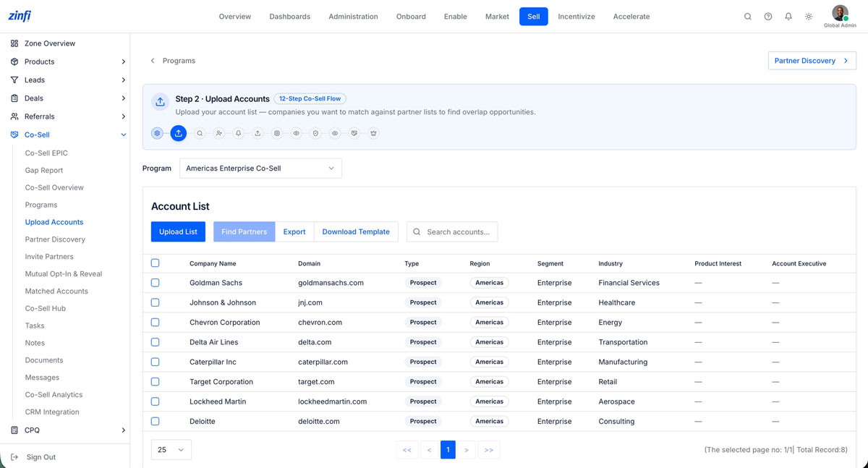Open notifications bell in top header
The height and width of the screenshot is (468, 868).
tap(788, 17)
